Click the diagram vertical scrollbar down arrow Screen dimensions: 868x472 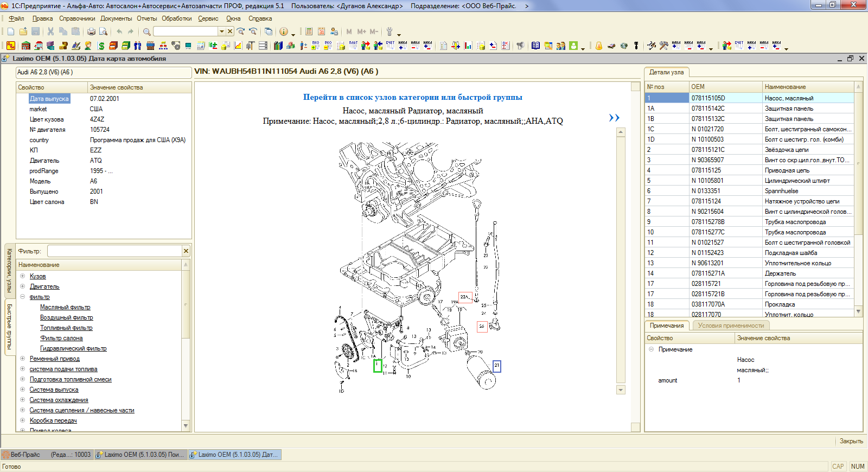point(621,390)
